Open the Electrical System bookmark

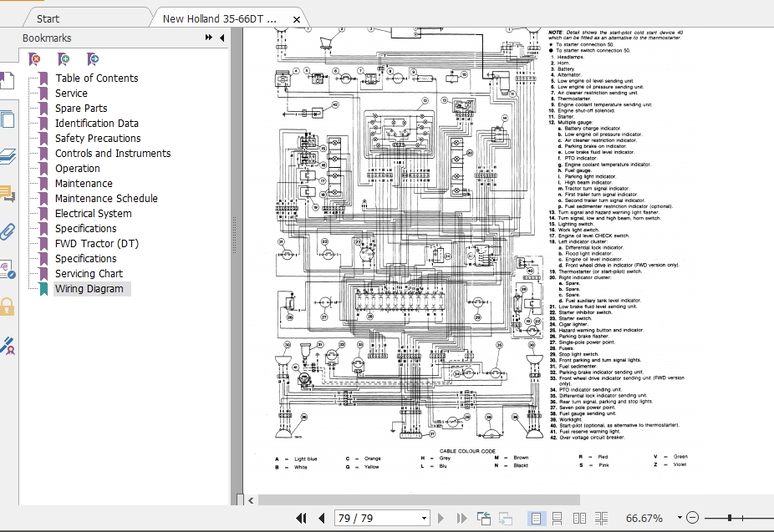coord(92,213)
